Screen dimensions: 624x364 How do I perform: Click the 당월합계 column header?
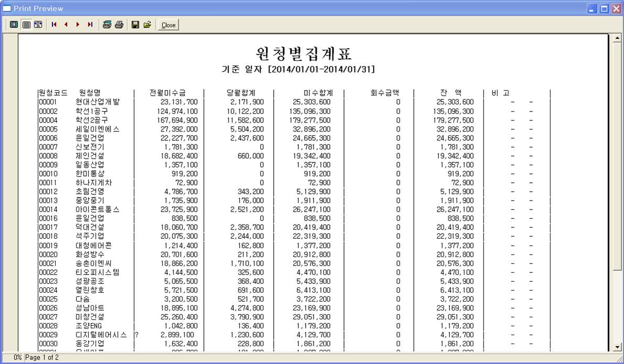pyautogui.click(x=241, y=93)
